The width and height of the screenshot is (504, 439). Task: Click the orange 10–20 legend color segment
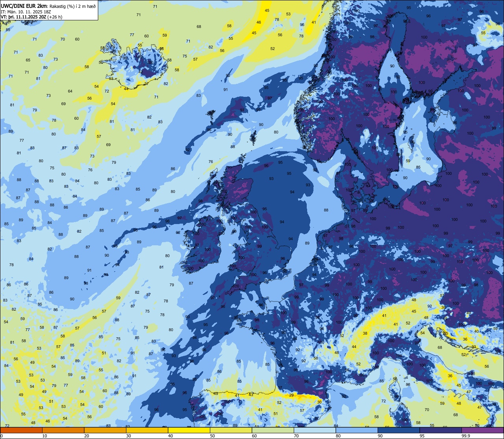click(63, 430)
